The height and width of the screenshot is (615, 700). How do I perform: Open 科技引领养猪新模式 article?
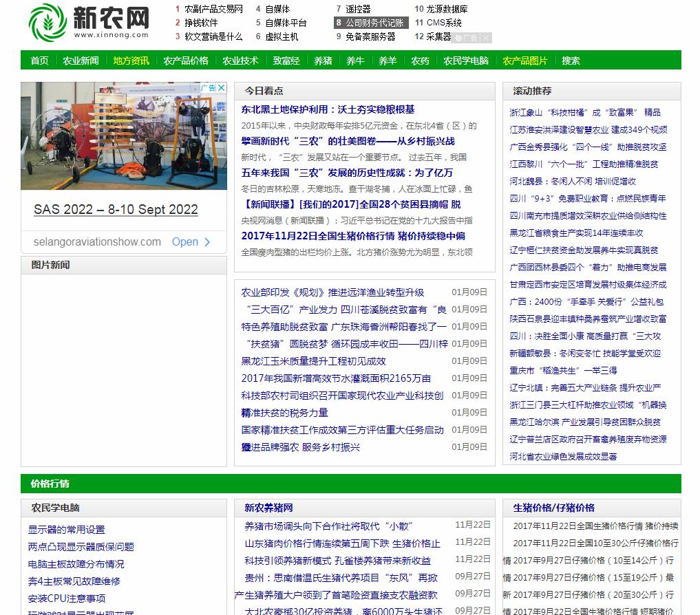[337, 561]
